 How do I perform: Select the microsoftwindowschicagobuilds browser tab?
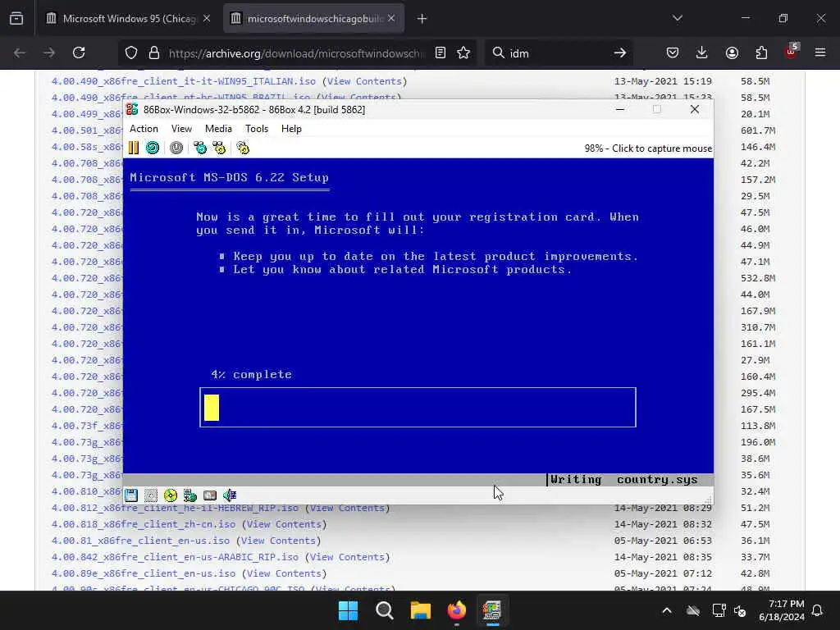tap(314, 18)
